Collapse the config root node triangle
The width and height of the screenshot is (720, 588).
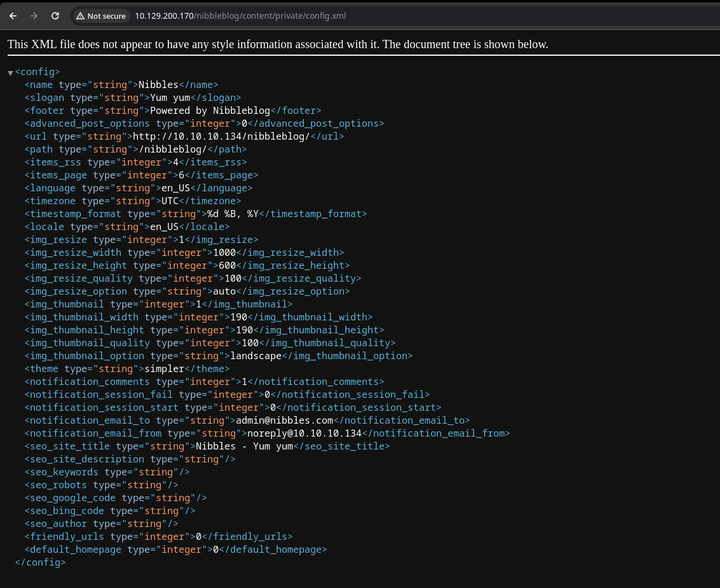click(10, 73)
